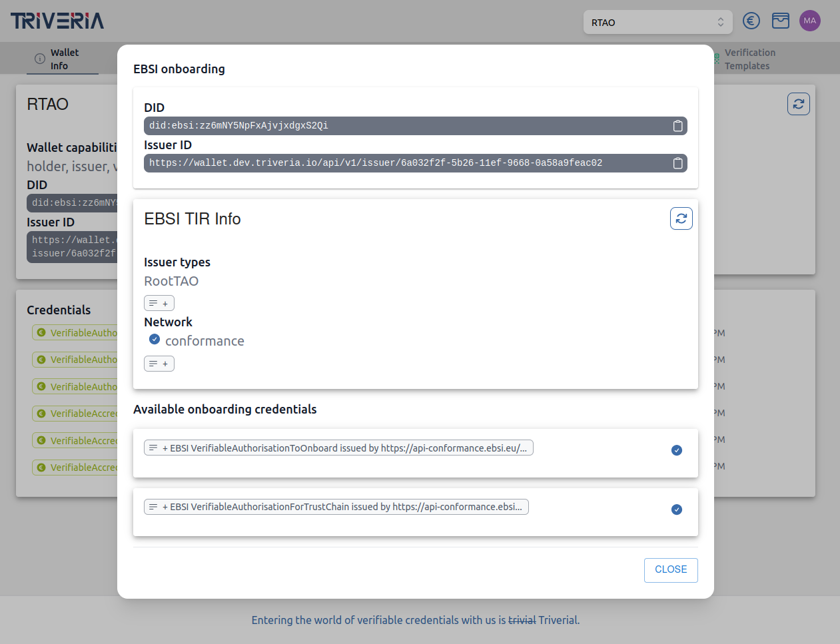Open the MA user avatar menu
Viewport: 840px width, 644px height.
810,21
